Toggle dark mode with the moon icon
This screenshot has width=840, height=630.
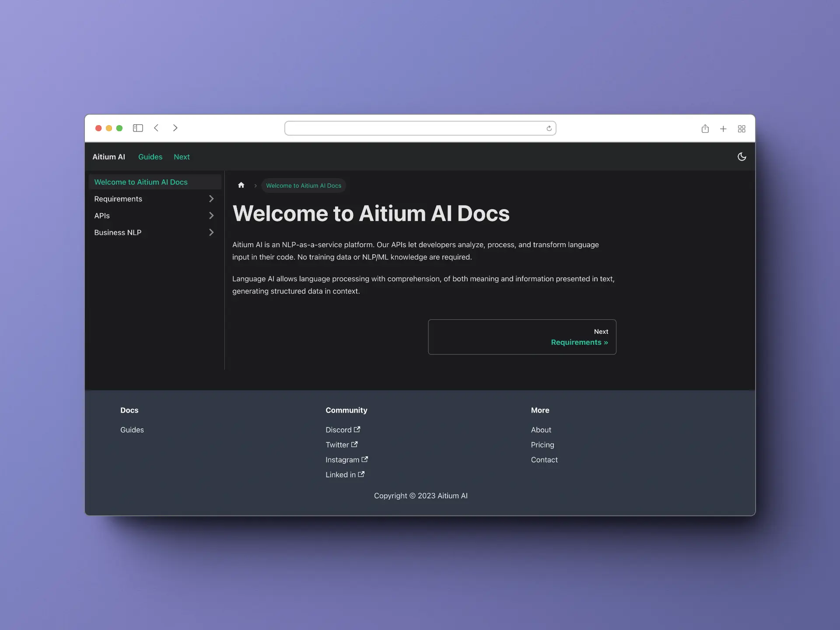point(742,157)
